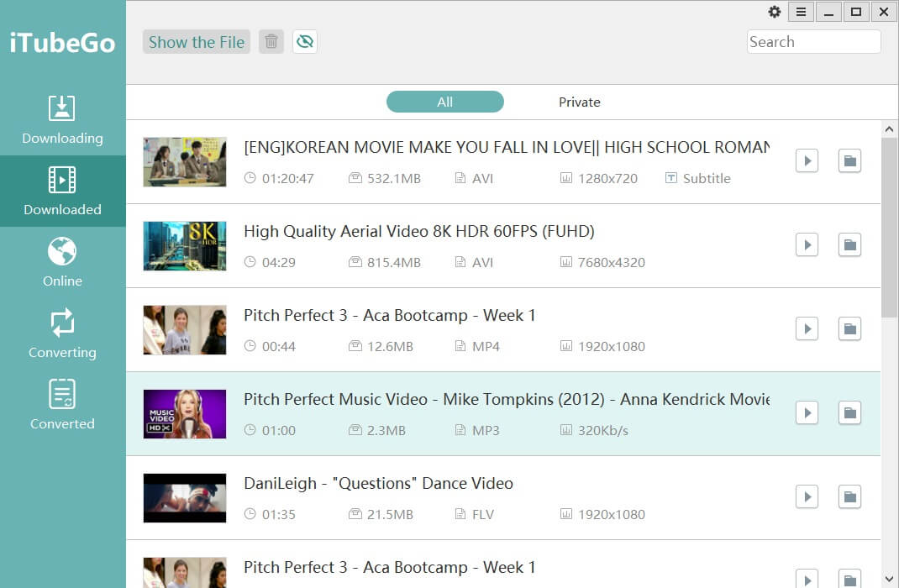The width and height of the screenshot is (899, 588).
Task: Click the 1280x720 resolution text
Action: click(x=607, y=179)
